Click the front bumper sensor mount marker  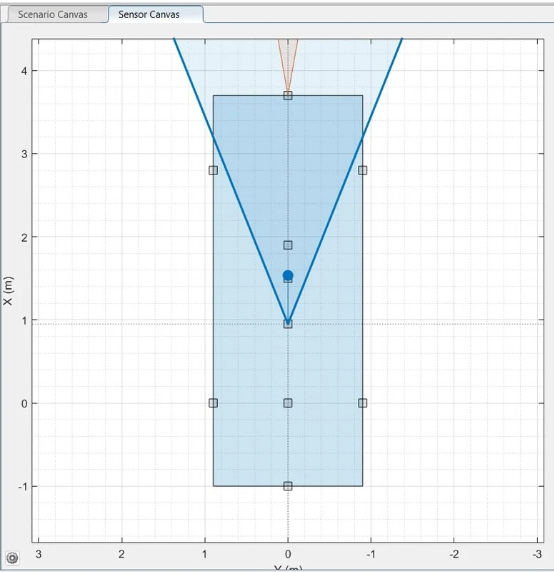(288, 96)
